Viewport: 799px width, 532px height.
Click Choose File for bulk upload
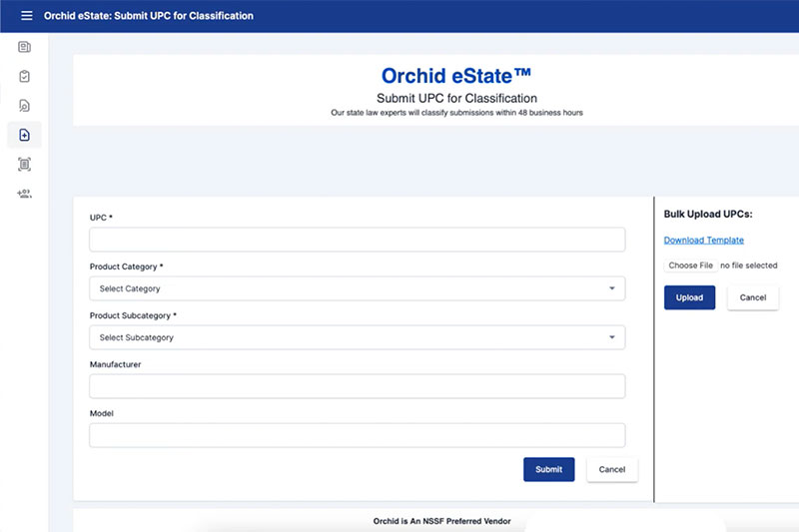pos(690,266)
